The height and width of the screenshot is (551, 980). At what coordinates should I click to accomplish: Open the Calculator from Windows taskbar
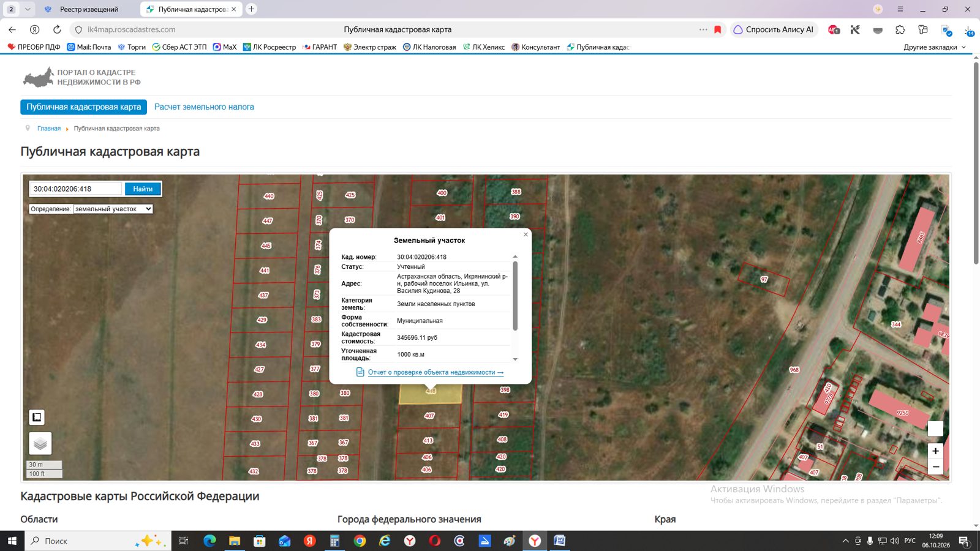coord(334,541)
